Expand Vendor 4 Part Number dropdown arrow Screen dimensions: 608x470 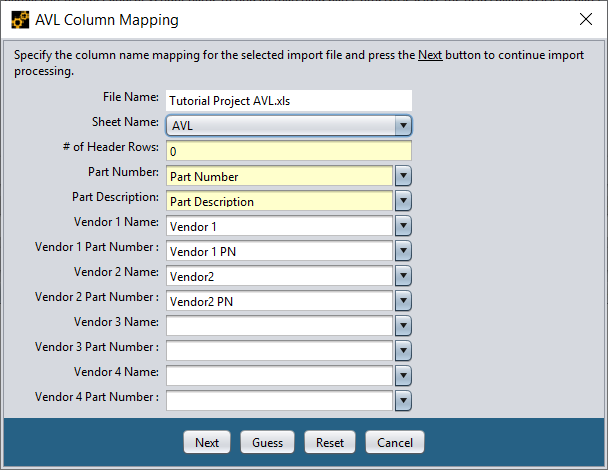pyautogui.click(x=403, y=400)
